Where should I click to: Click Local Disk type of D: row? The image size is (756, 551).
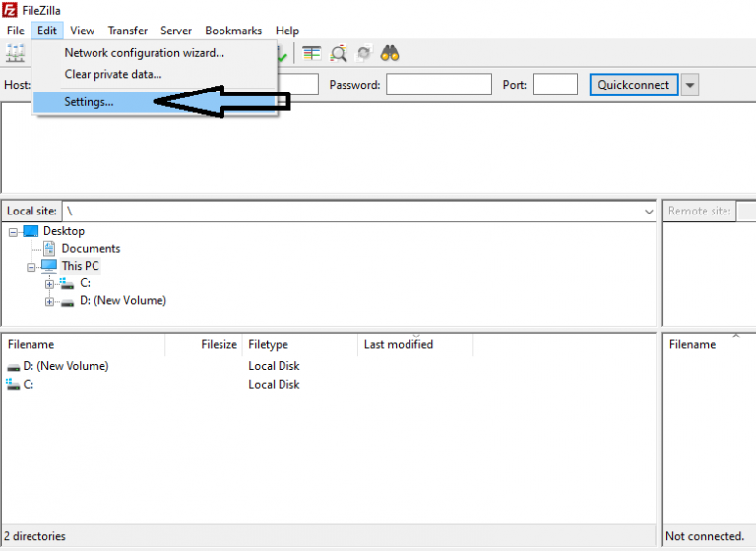[274, 366]
